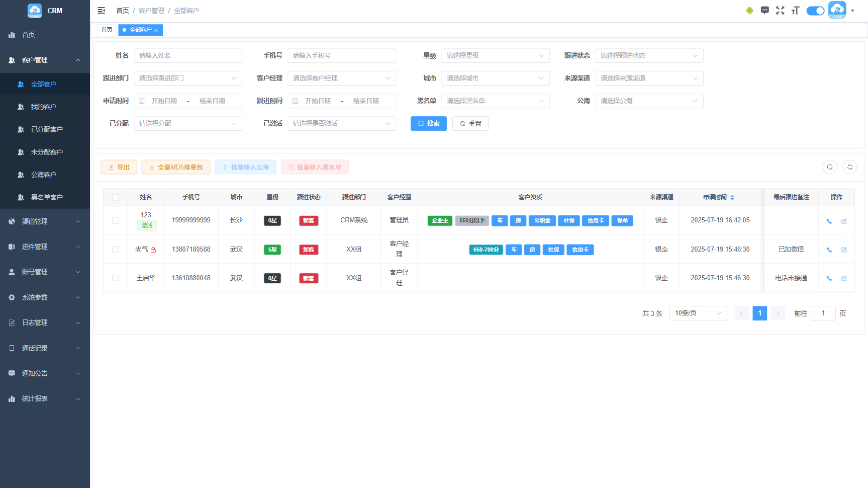Viewport: 868px width, 488px height.
Task: Select the checkbox for customer 尚气
Action: click(115, 250)
